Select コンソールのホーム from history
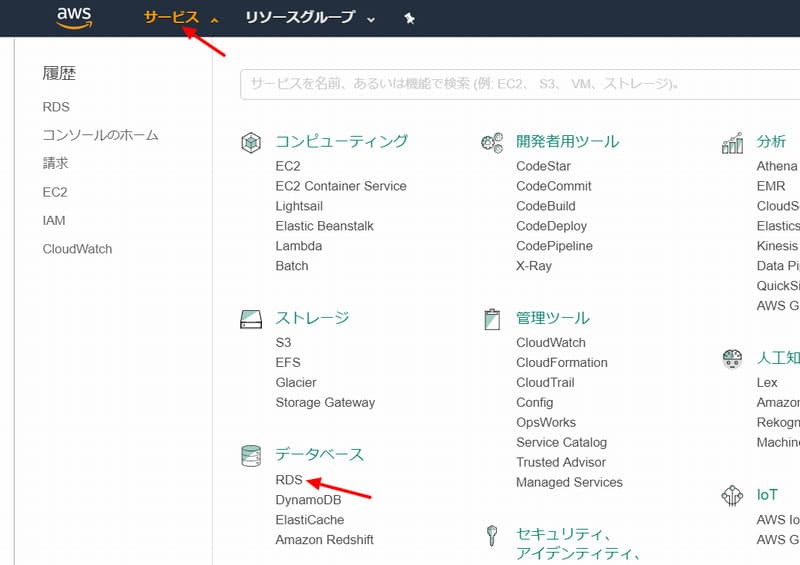The height and width of the screenshot is (565, 800). 100,135
